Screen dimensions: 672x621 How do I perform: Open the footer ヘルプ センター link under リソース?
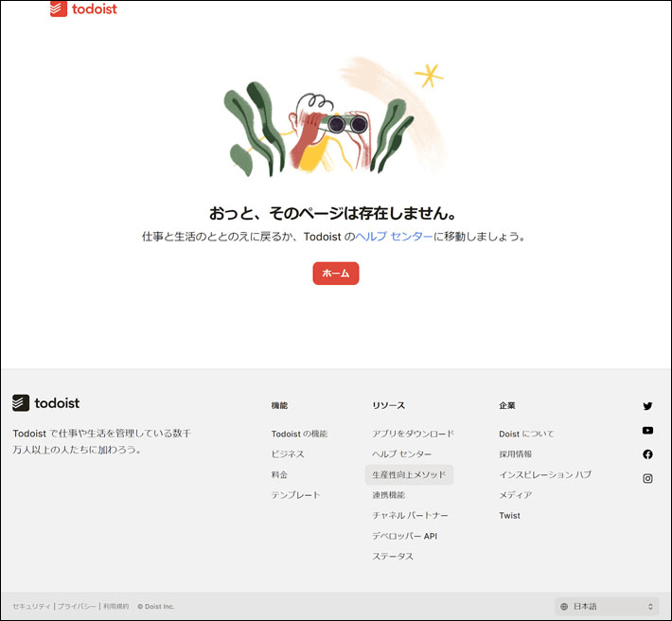401,453
